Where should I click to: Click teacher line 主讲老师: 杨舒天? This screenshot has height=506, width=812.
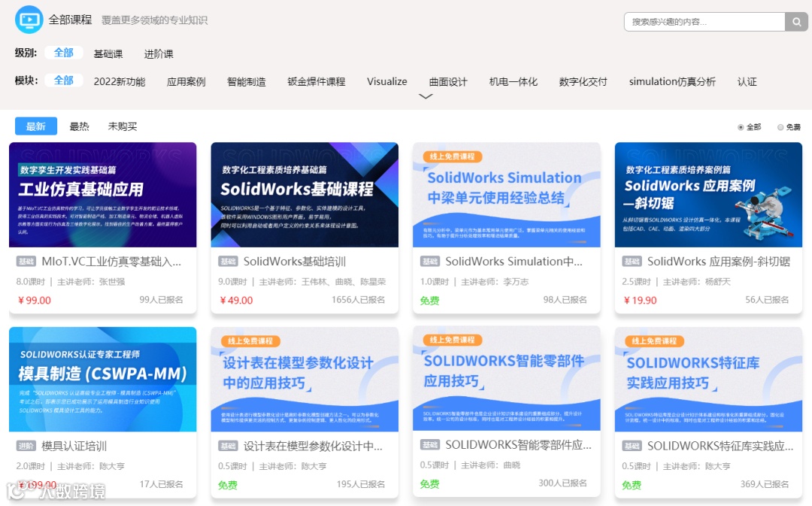point(697,282)
